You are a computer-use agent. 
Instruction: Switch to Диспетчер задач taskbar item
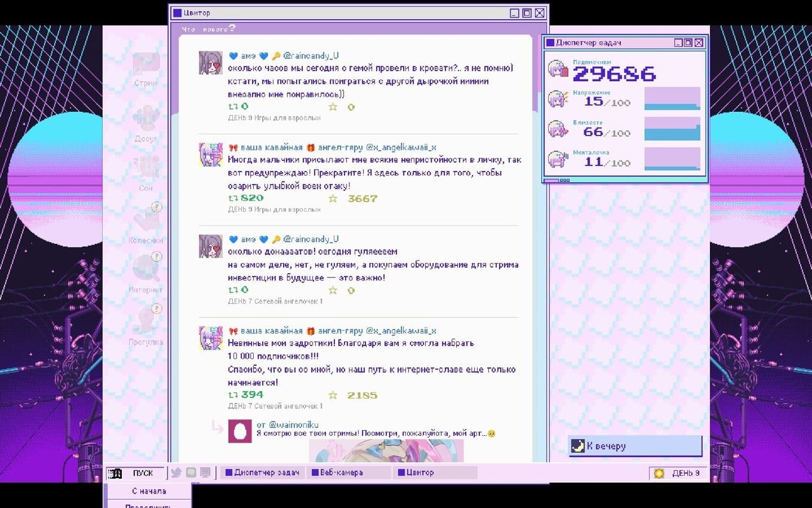(x=262, y=473)
